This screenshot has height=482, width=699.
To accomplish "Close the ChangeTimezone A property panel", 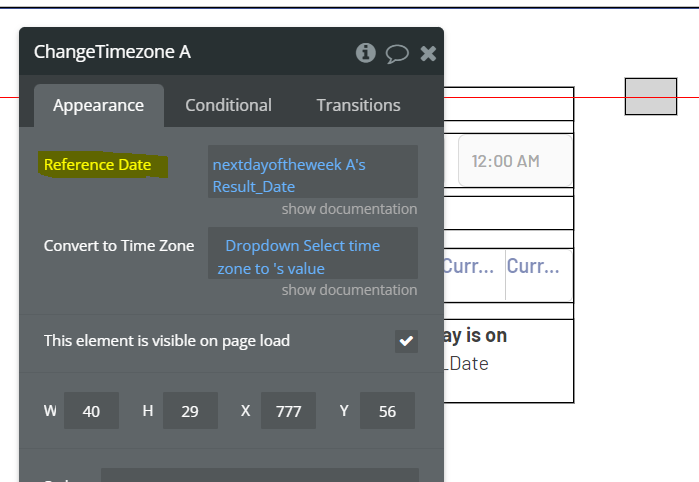I will click(x=428, y=54).
